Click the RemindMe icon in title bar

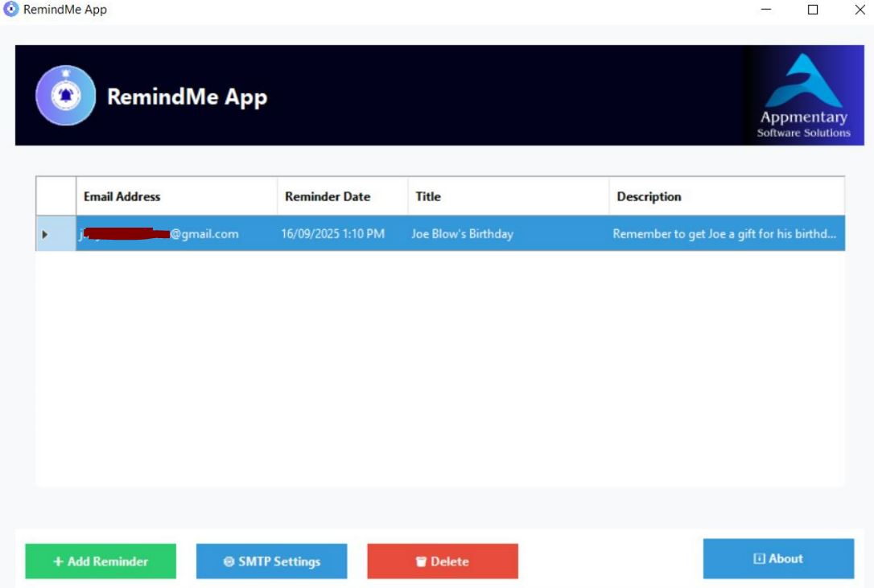click(x=10, y=9)
